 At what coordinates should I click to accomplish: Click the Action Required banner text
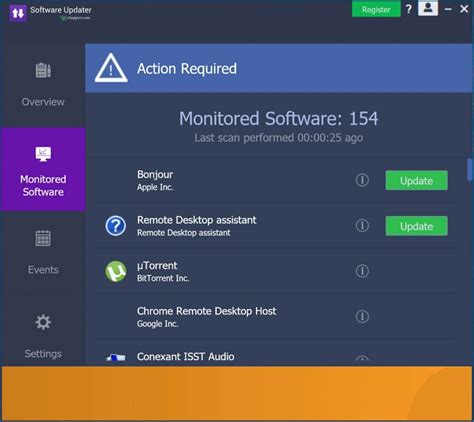click(x=187, y=69)
